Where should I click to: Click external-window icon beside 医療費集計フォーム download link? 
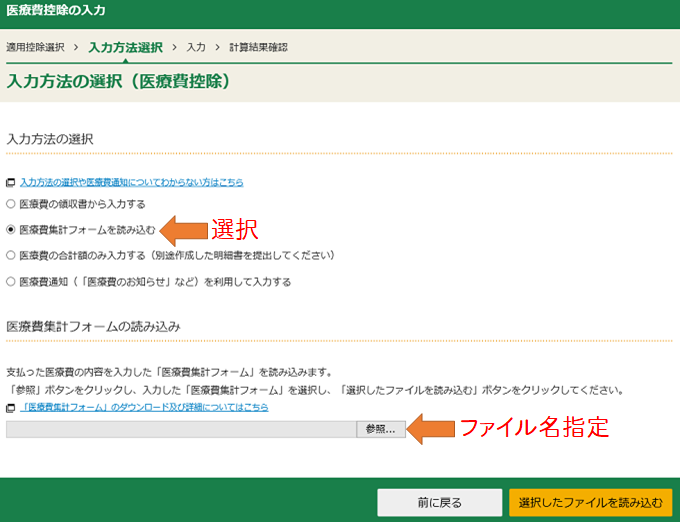point(10,408)
